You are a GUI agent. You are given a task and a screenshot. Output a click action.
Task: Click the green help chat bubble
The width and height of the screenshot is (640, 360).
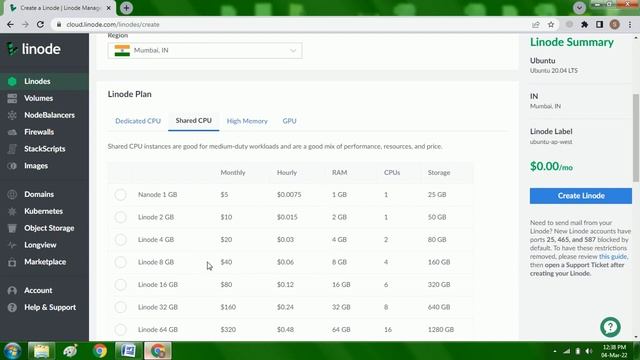[610, 327]
